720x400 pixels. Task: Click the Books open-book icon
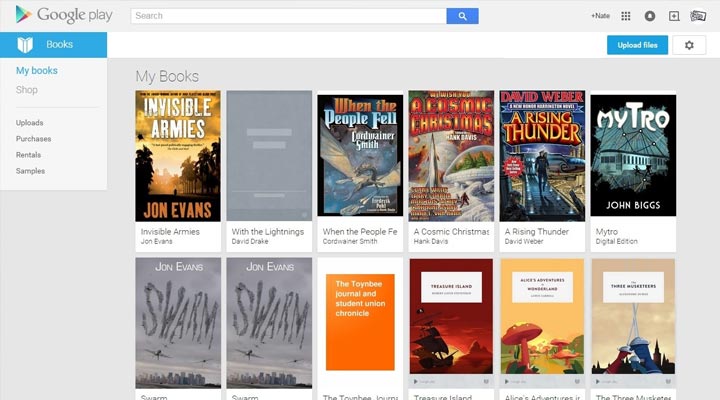click(25, 45)
